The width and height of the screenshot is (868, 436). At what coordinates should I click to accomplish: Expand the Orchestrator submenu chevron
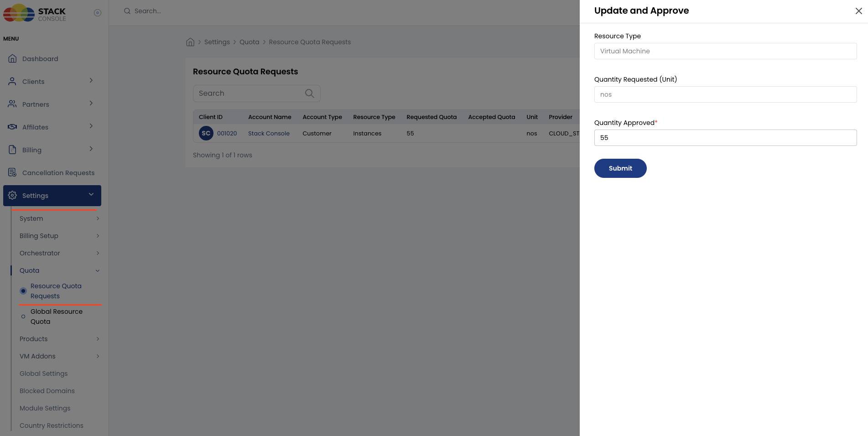(98, 254)
